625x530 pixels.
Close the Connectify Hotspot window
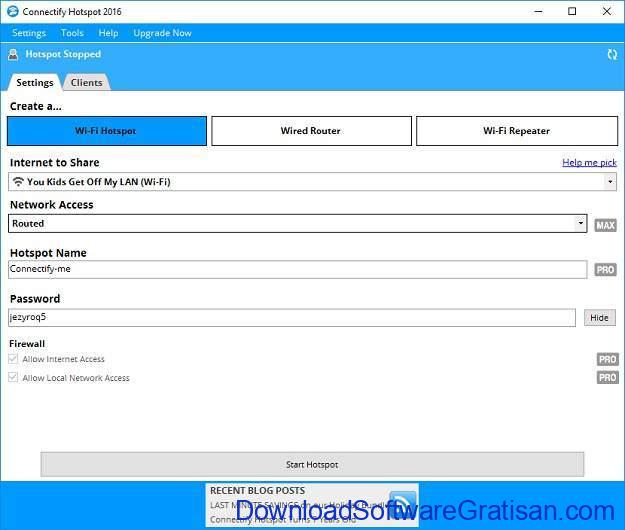(x=606, y=11)
